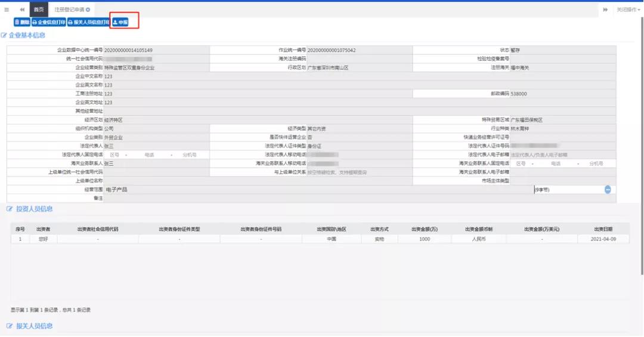This screenshot has width=644, height=337.
Task: Switch to the 首页 tab
Action: tap(39, 10)
